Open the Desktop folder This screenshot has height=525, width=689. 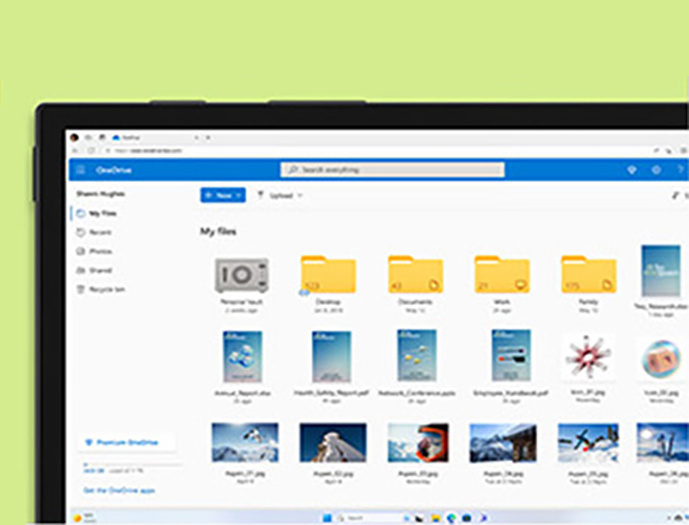[x=328, y=275]
